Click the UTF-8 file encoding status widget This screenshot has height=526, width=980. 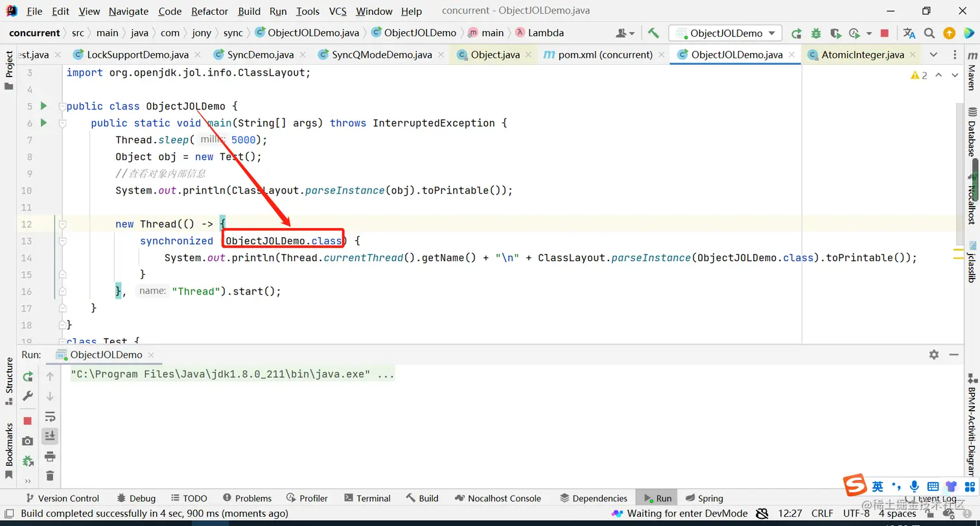pos(856,513)
